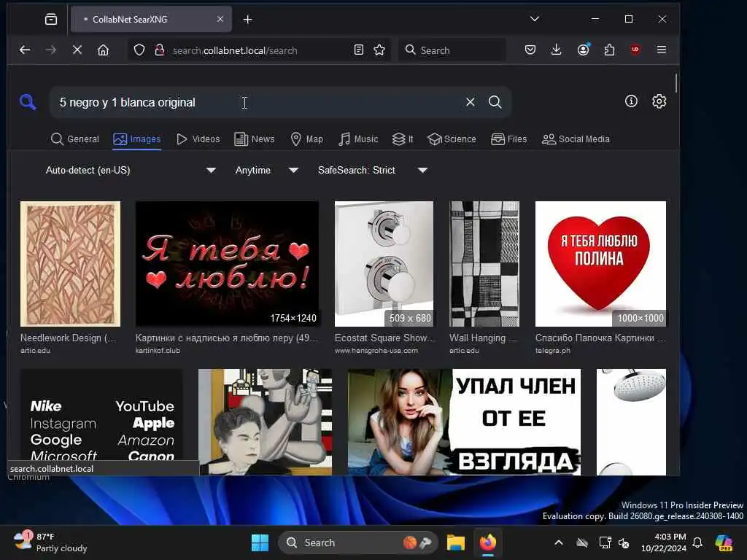Image resolution: width=747 pixels, height=560 pixels.
Task: Stop loading the page
Action: [x=77, y=50]
